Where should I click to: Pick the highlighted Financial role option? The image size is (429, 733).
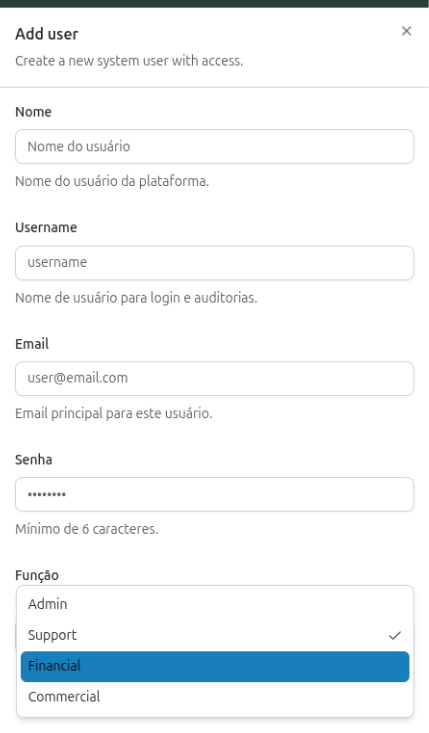[215, 666]
